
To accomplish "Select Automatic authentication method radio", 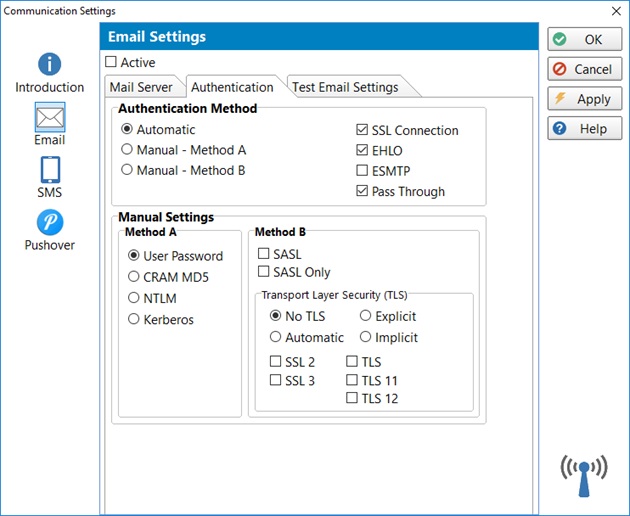I will coord(127,129).
